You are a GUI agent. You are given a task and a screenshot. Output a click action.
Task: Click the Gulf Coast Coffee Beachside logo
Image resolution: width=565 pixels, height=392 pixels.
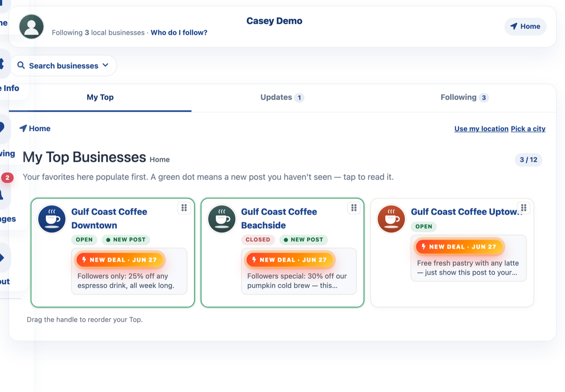tap(222, 219)
